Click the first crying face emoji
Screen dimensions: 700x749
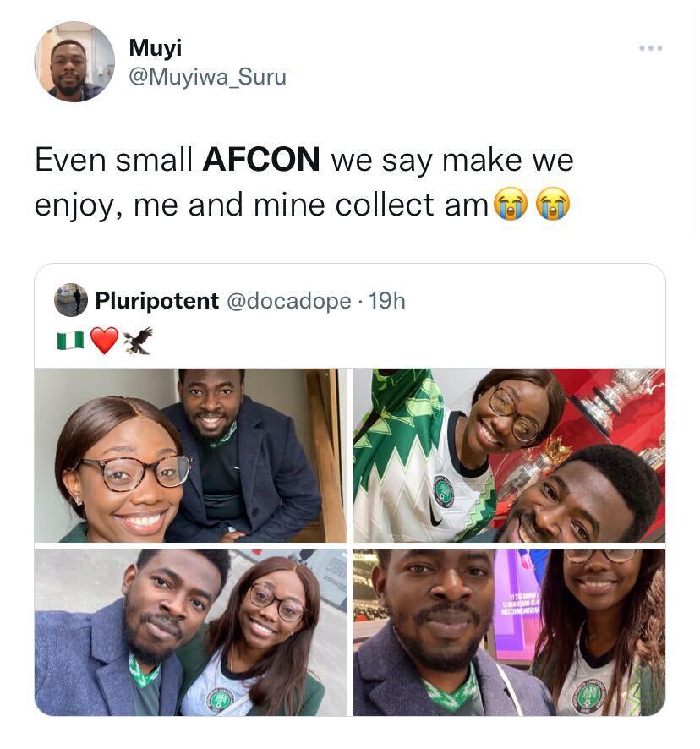coord(511,204)
